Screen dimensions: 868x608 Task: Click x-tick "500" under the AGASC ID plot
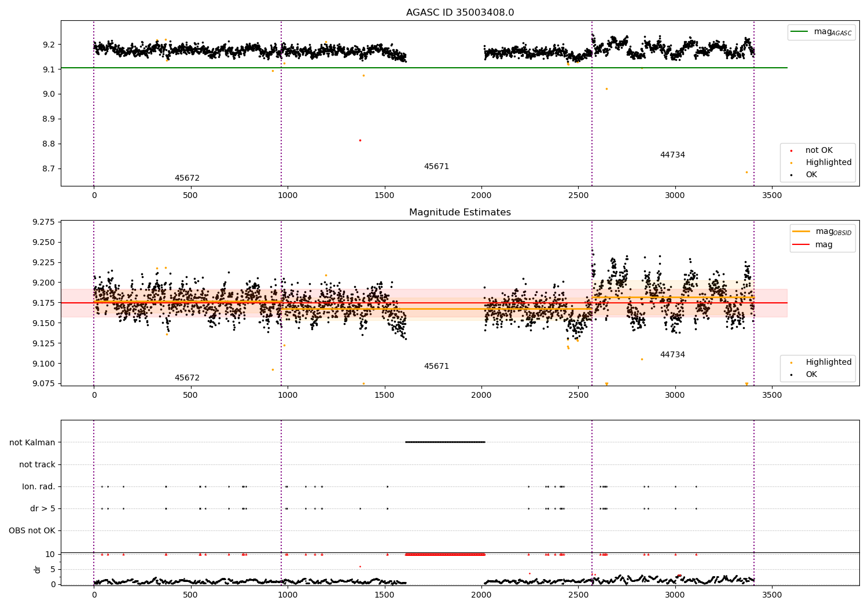pyautogui.click(x=190, y=196)
